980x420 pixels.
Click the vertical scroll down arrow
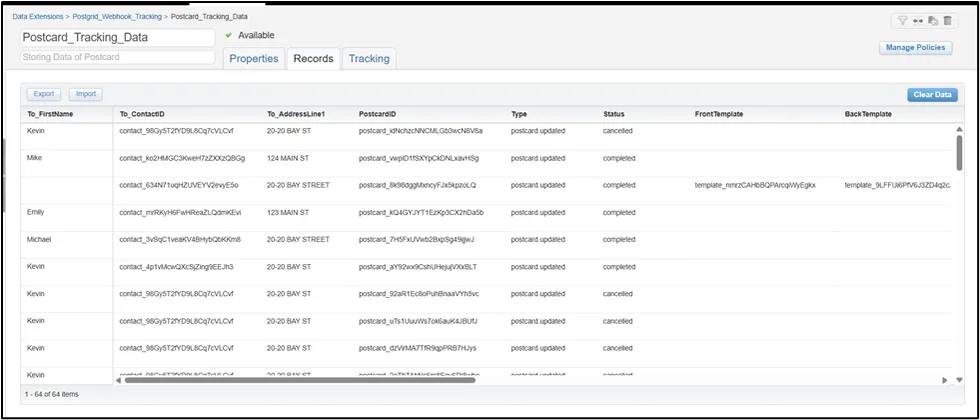[x=959, y=380]
